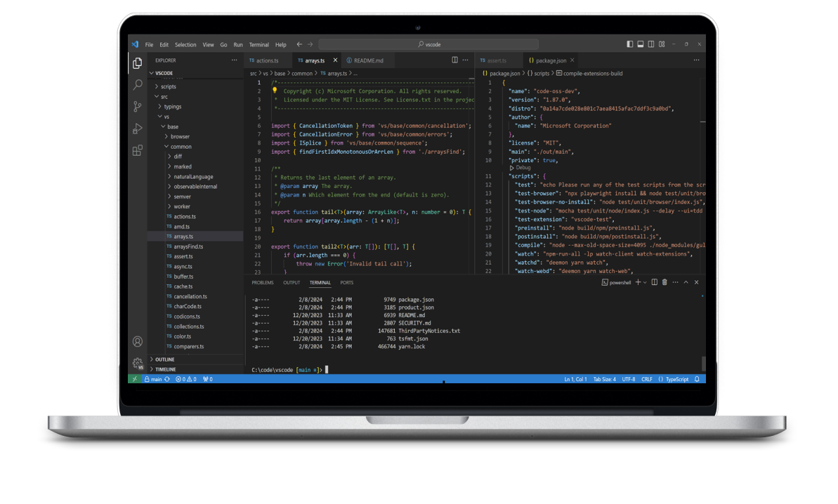Open the File menu
Viewport: 838px width, 504px height.
pos(149,45)
